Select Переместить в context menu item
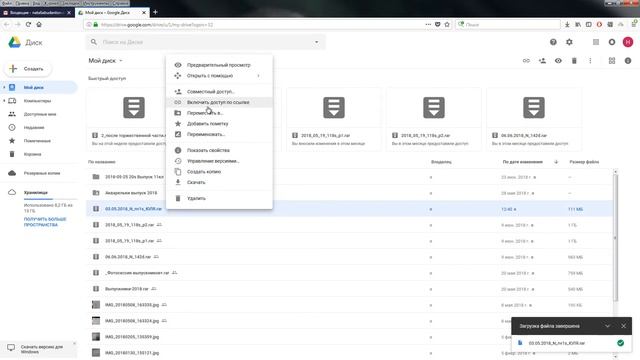Image resolution: width=640 pixels, height=360 pixels. pos(219,113)
